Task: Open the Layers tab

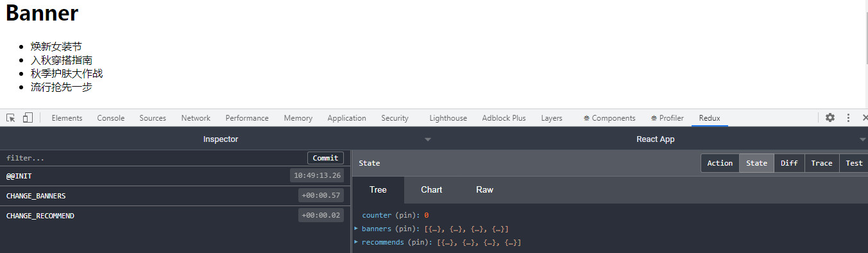Action: point(552,118)
